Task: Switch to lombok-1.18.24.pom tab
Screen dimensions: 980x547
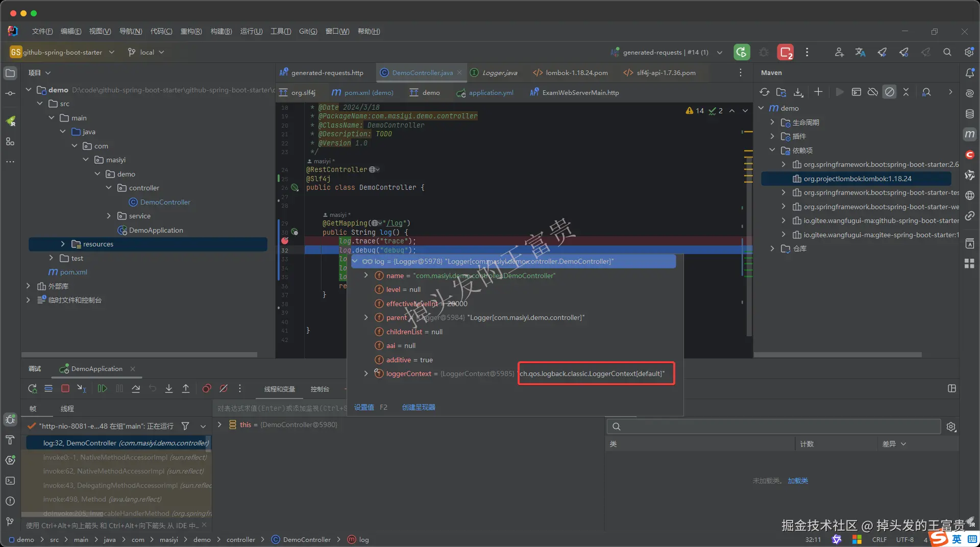Action: point(570,72)
